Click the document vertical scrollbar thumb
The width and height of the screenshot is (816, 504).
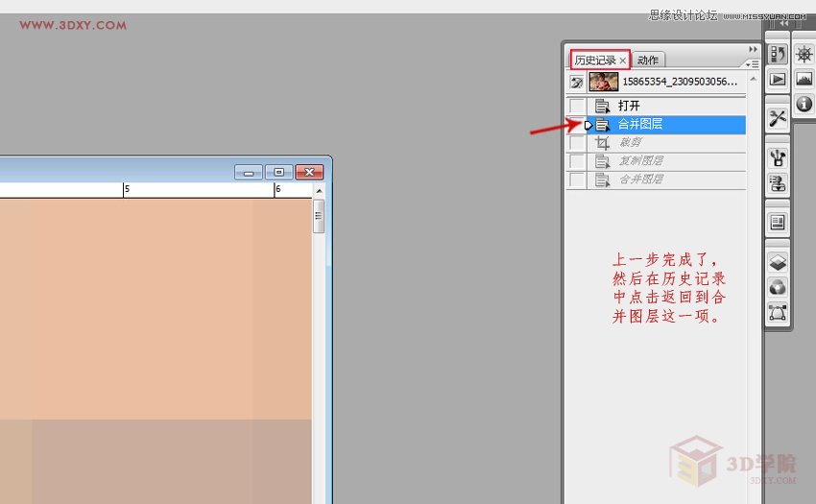319,216
